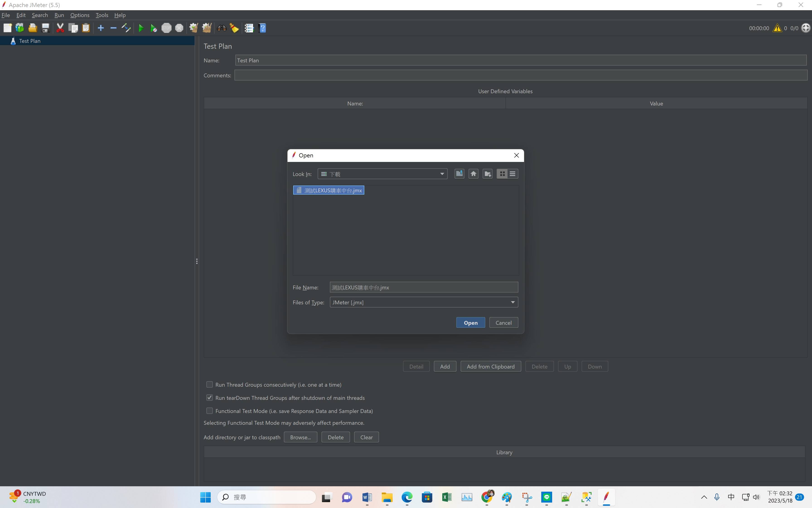This screenshot has width=812, height=508.
Task: Start the test with green play icon
Action: pos(141,28)
